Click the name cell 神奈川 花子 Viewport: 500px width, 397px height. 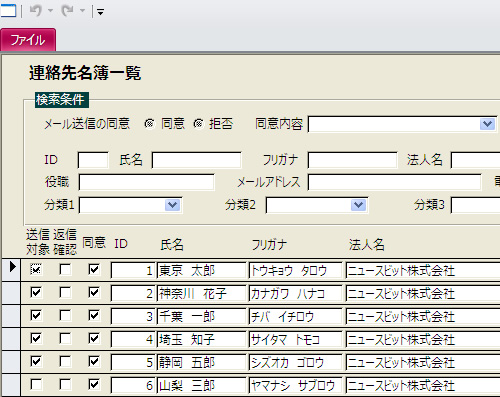point(201,293)
